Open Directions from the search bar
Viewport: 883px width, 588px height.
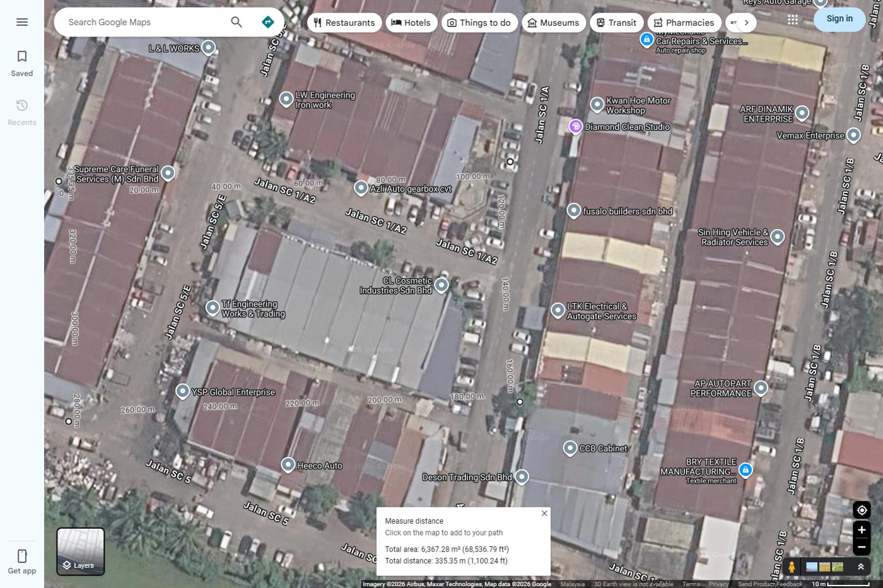pos(268,22)
